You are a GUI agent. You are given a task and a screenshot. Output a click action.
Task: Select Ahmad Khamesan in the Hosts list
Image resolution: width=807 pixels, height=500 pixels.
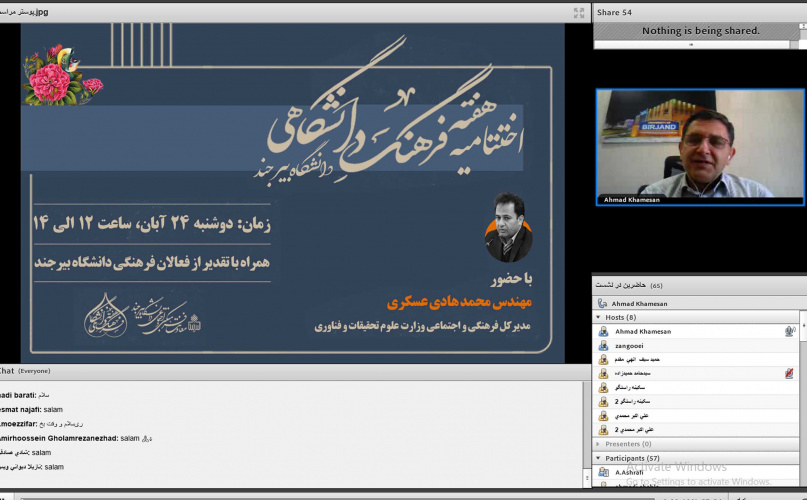point(696,332)
